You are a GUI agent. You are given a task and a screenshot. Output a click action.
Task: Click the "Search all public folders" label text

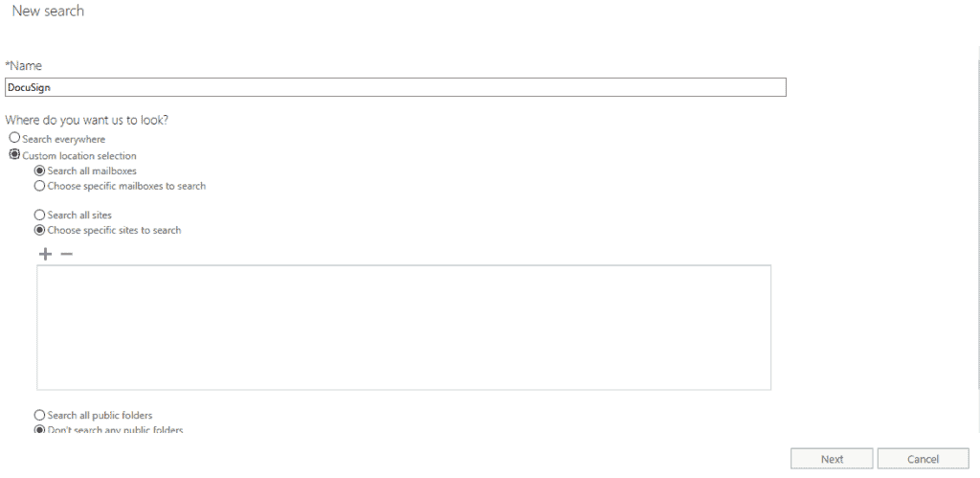click(x=100, y=416)
